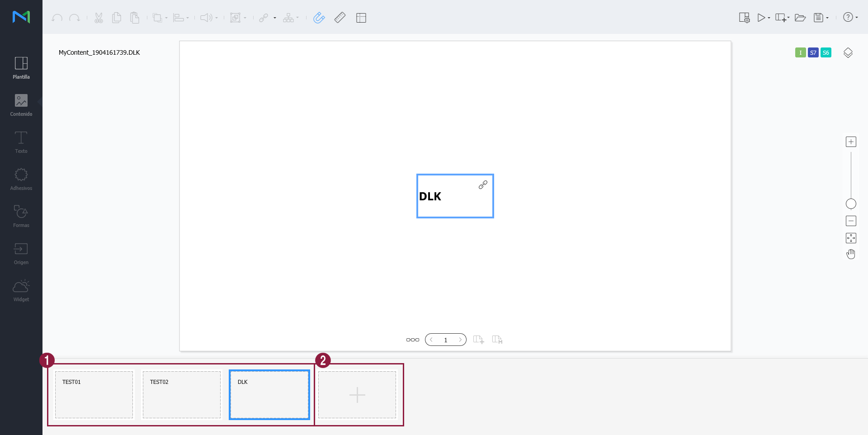This screenshot has width=868, height=435.
Task: Click the zoom in plus button
Action: click(x=851, y=142)
